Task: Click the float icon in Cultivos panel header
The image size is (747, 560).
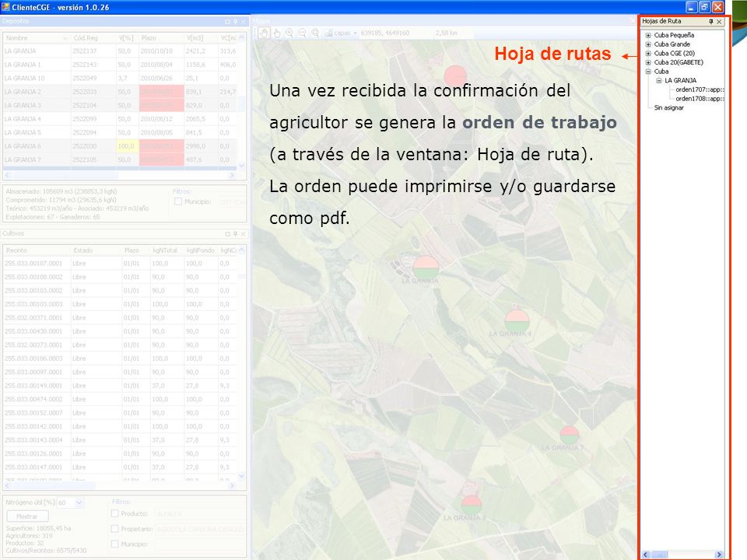Action: (x=227, y=234)
